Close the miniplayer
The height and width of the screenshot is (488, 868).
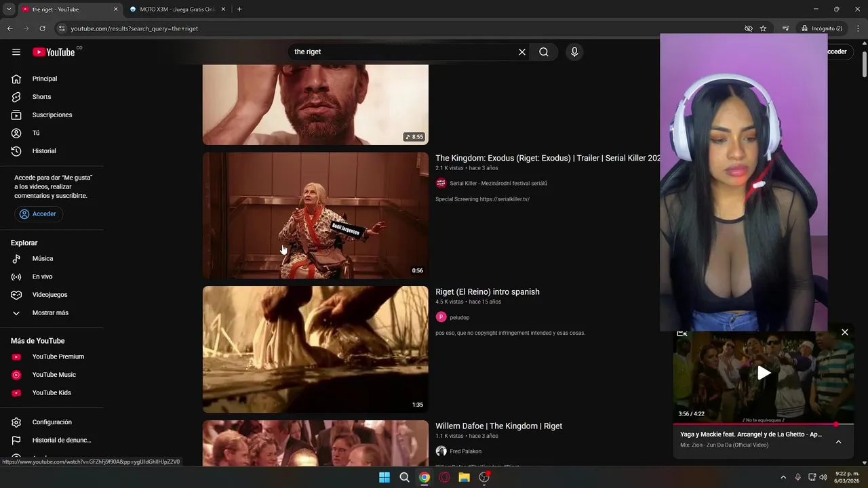pos(845,332)
